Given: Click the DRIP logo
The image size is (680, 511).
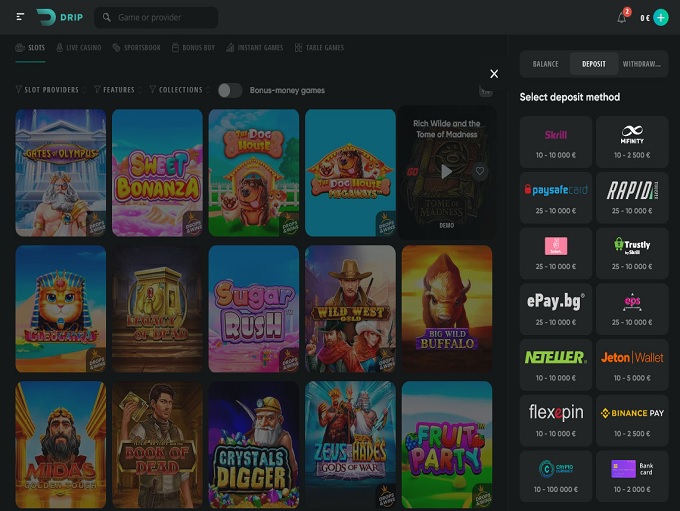Looking at the screenshot, I should (59, 17).
